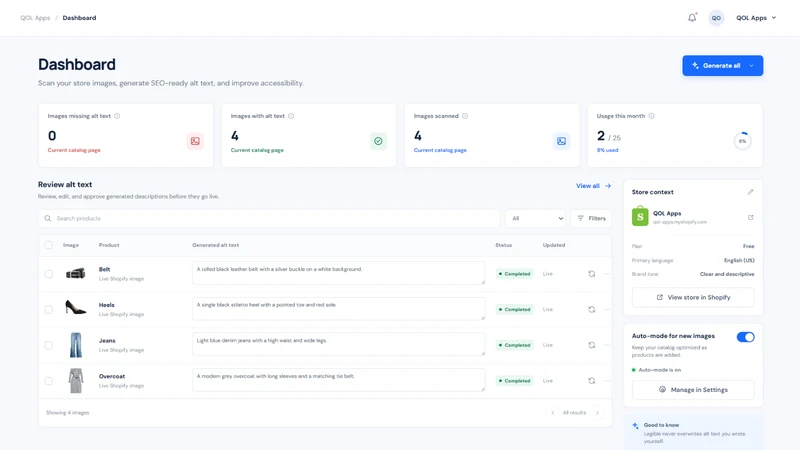Regenerate alt text for Belt
The image size is (800, 450).
[x=591, y=274]
